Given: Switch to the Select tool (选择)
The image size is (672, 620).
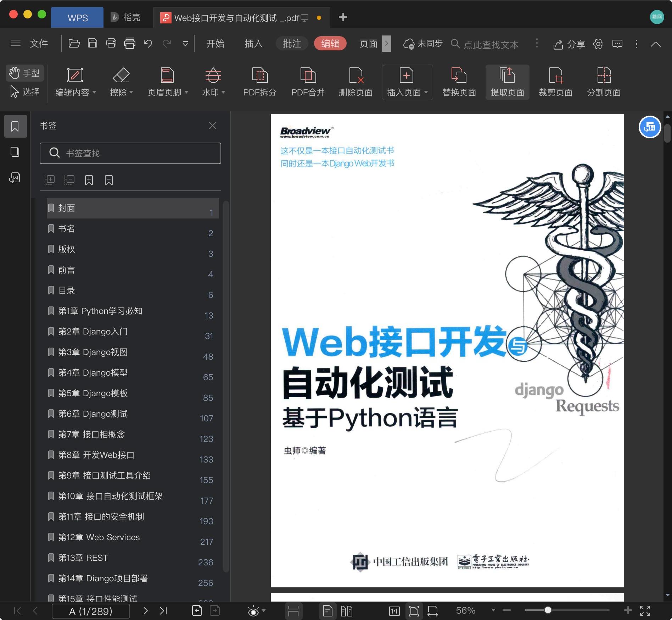Looking at the screenshot, I should tap(24, 92).
